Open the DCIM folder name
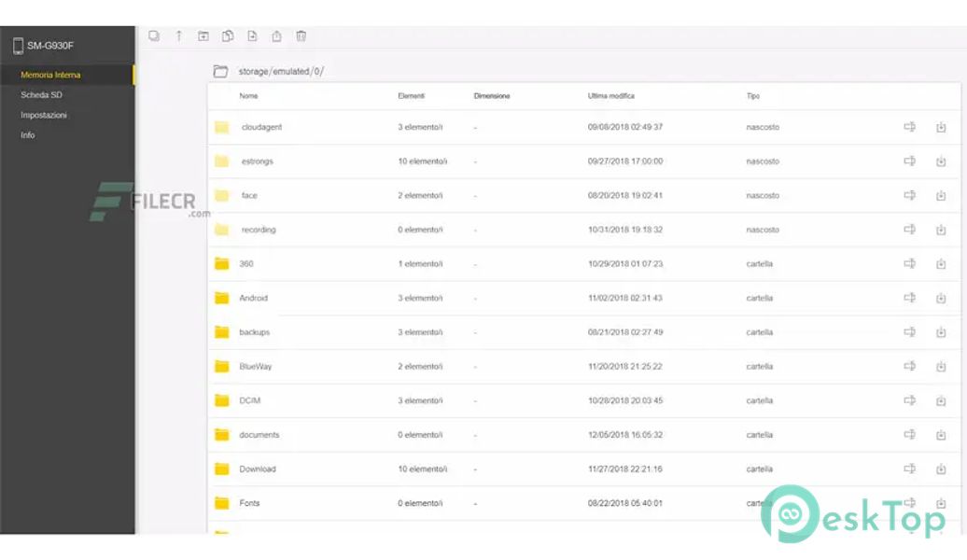This screenshot has width=967, height=560. [x=250, y=401]
